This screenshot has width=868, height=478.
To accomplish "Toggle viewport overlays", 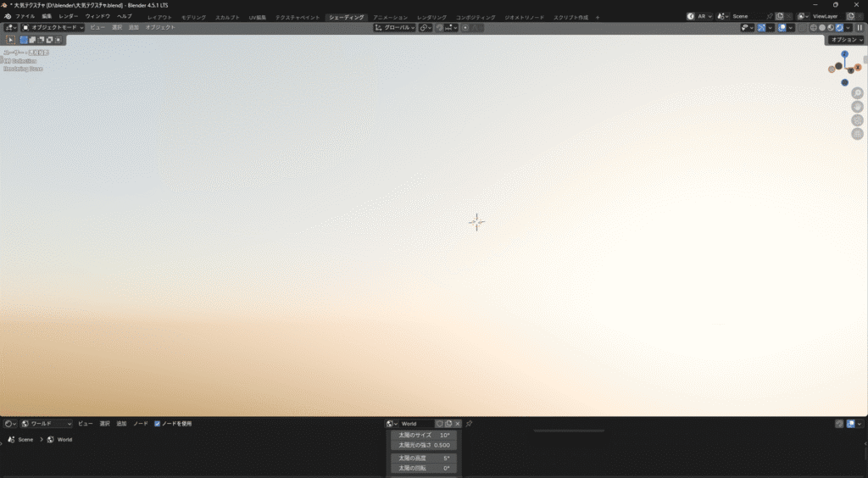I will tap(782, 28).
